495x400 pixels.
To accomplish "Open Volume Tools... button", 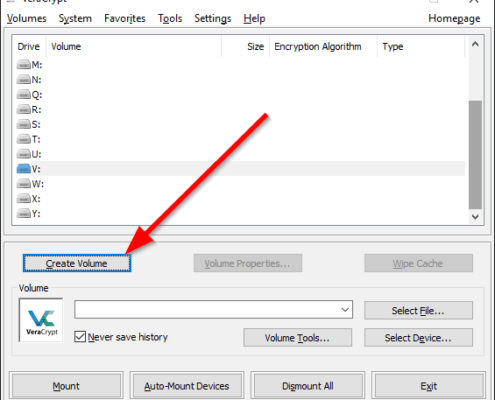I will pos(297,338).
